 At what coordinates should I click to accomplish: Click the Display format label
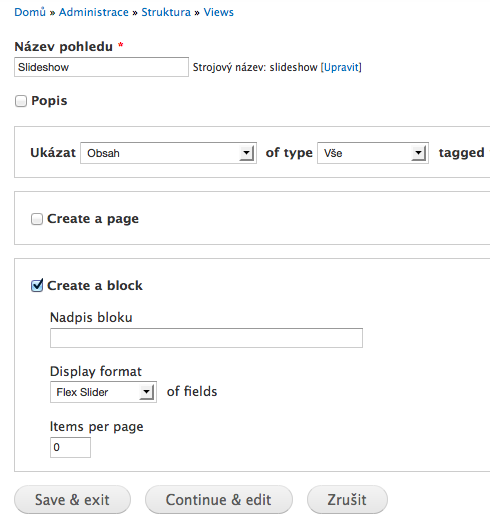point(96,371)
